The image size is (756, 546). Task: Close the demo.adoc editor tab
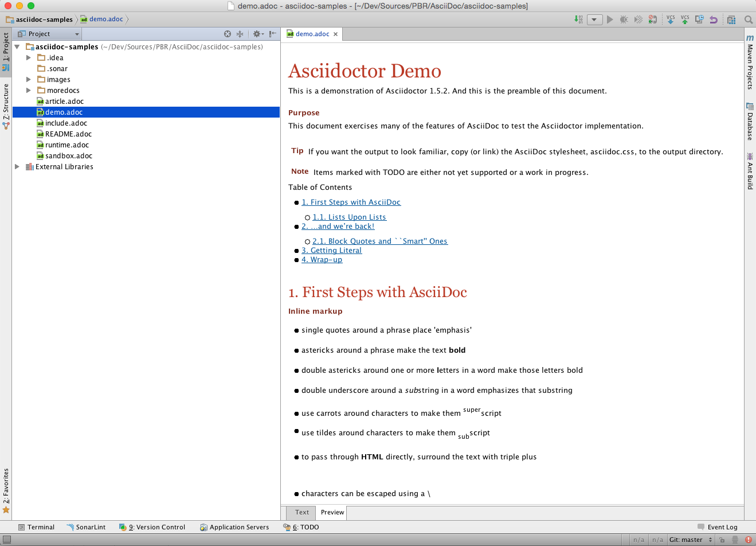[x=335, y=34]
